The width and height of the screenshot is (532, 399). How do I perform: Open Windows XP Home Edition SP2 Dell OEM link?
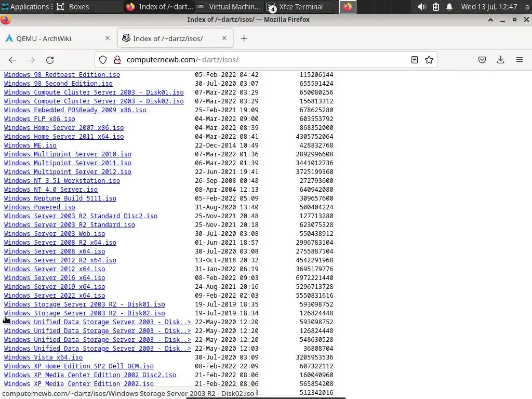79,366
